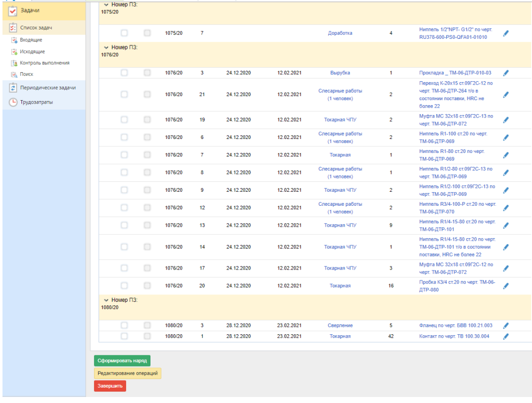Click the Задачи checkmark icon in sidebar
Screen dimensions: 532x403
tap(13, 11)
